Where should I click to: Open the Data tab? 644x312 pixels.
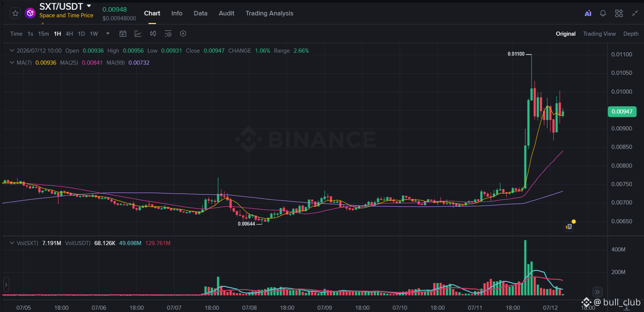tap(200, 13)
